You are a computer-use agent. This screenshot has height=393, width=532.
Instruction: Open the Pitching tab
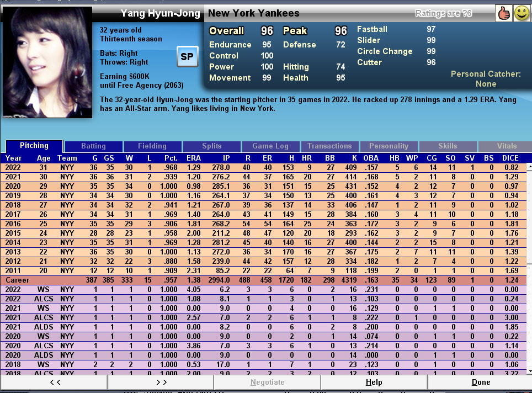(34, 146)
